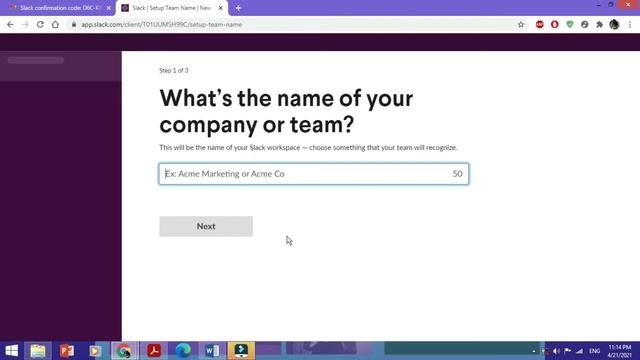Open the Chrome profile avatar
640x360 pixels.
614,24
